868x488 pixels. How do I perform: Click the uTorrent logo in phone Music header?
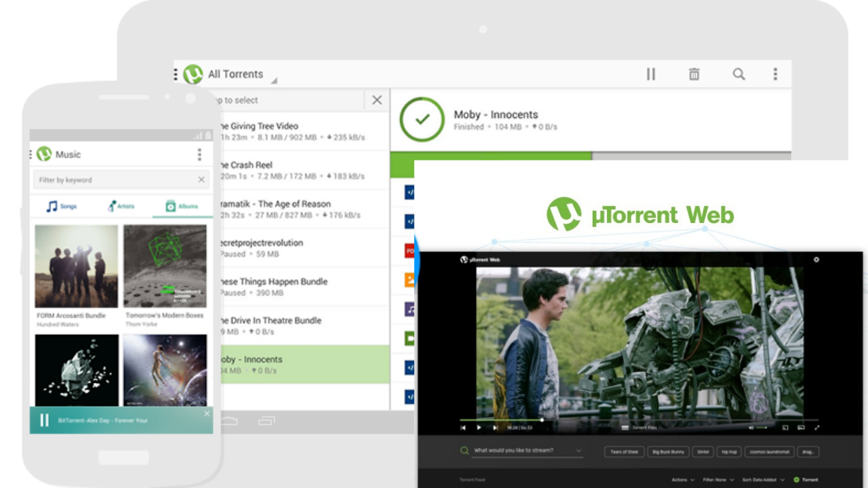[44, 154]
